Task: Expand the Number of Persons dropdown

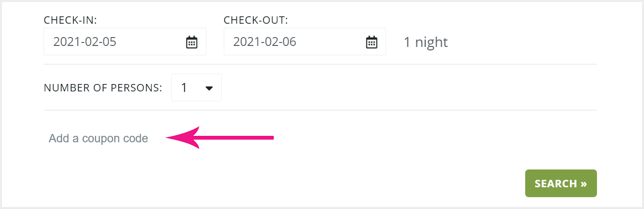Action: point(197,87)
